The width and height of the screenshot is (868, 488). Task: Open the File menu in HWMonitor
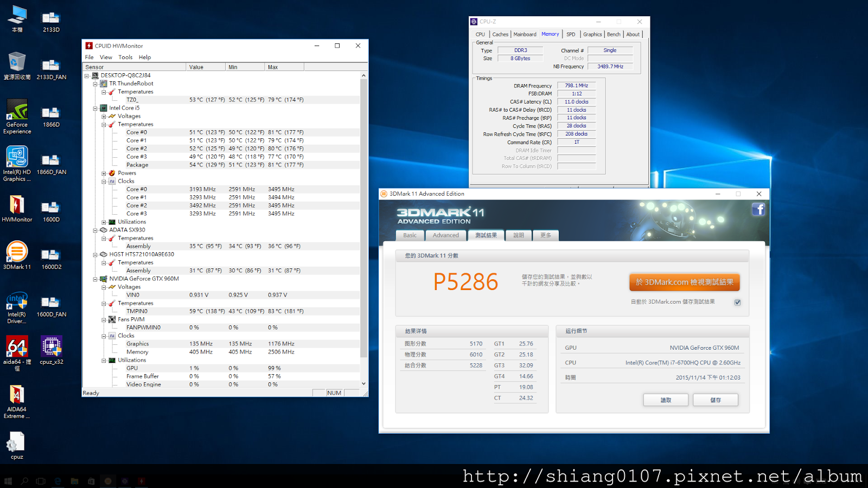coord(90,57)
